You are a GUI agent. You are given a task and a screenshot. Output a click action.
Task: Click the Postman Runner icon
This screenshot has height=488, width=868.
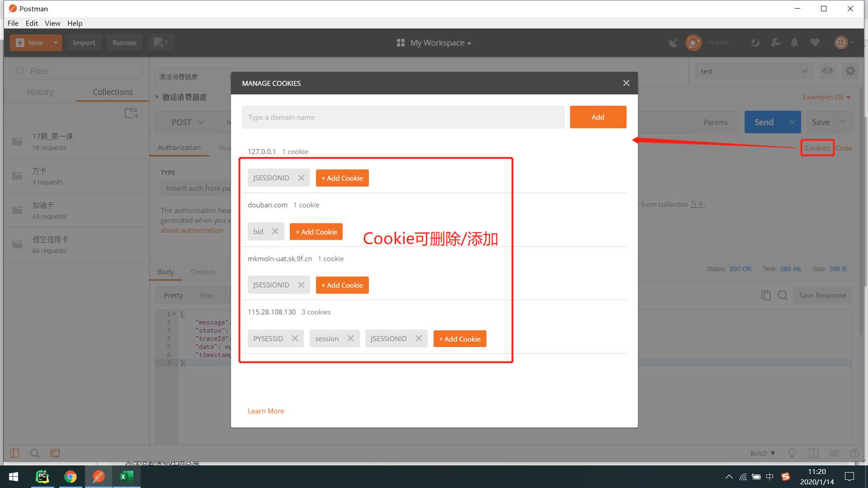tap(124, 42)
